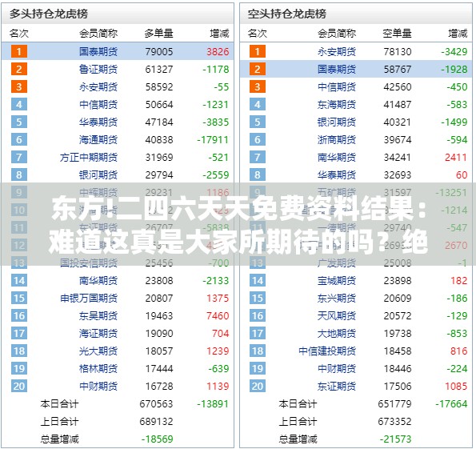The height and width of the screenshot is (449, 476).
Task: Open 永安期货 in 空头持仓龙虎榜 table
Action: tap(336, 51)
